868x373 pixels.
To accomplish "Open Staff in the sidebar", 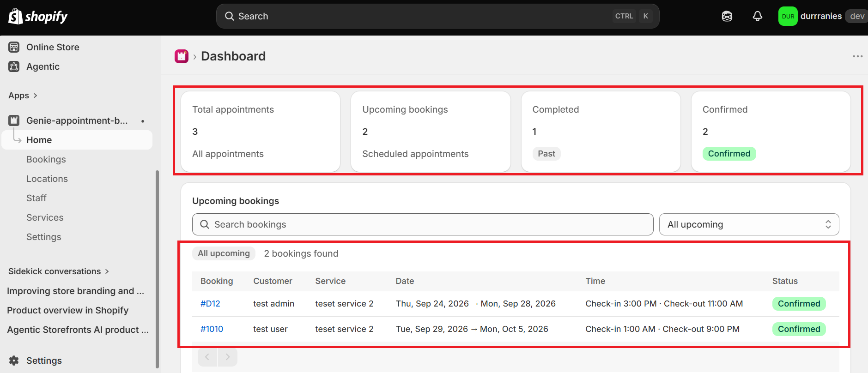I will [36, 198].
